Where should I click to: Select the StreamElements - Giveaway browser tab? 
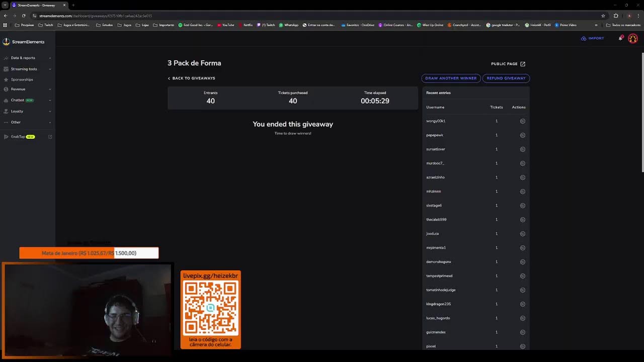click(x=39, y=5)
